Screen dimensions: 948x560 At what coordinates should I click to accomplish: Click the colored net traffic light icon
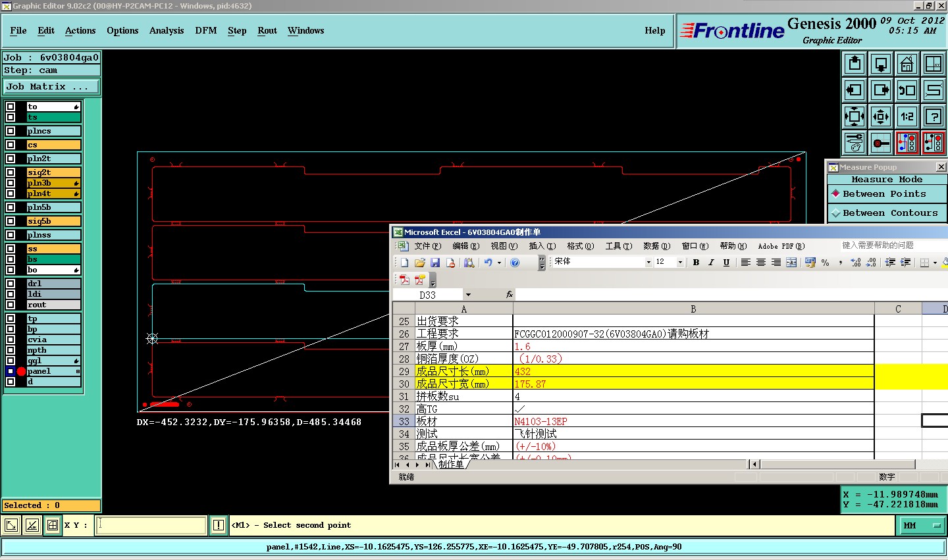907,143
